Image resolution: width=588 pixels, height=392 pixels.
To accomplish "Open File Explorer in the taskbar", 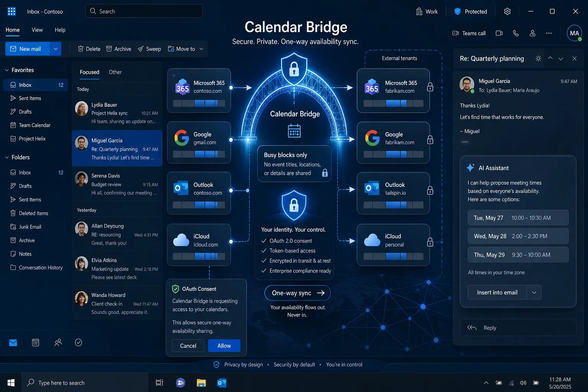I will (x=201, y=383).
